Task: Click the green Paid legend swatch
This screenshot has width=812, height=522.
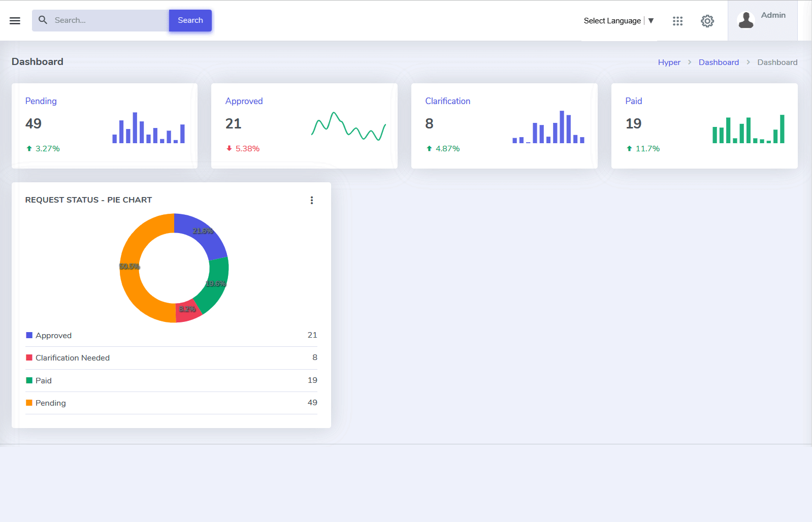Action: coord(29,380)
